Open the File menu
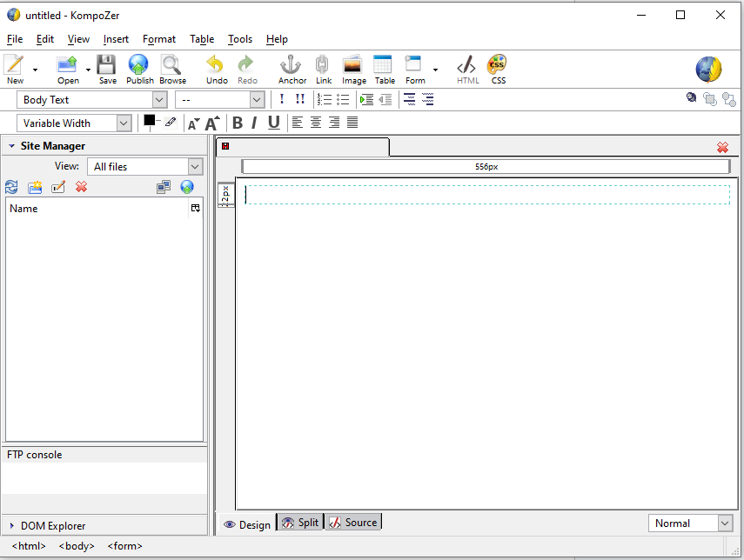Image resolution: width=744 pixels, height=560 pixels. [x=15, y=39]
